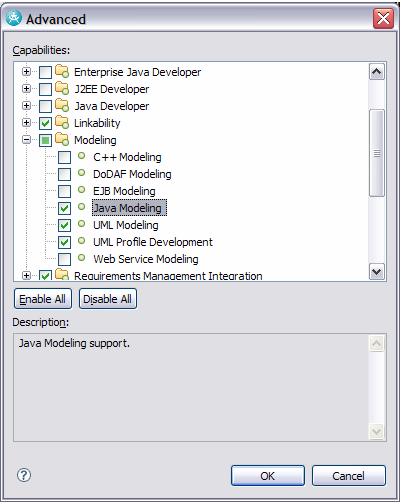This screenshot has height=504, width=403.
Task: Select the Java Developer label
Action: click(x=112, y=106)
